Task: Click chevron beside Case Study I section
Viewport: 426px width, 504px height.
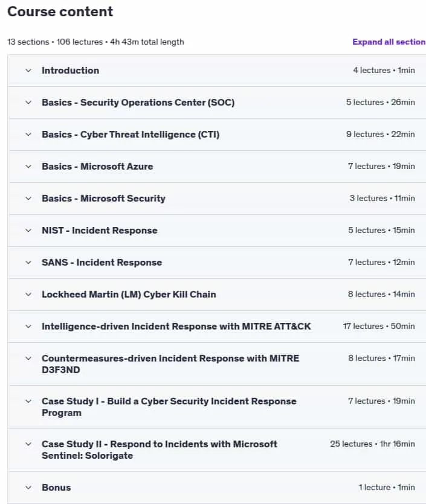Action: [28, 401]
